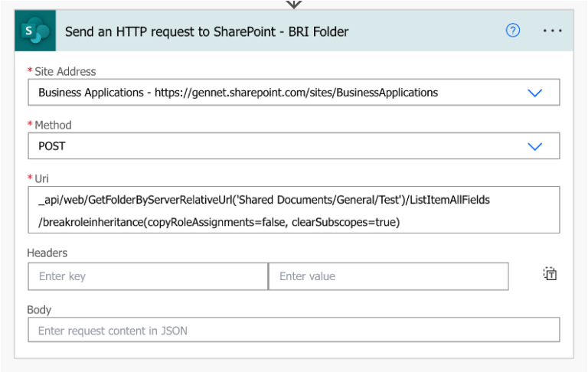Viewport: 588px width, 372px height.
Task: Switch Headers to text mode icon
Action: [550, 274]
